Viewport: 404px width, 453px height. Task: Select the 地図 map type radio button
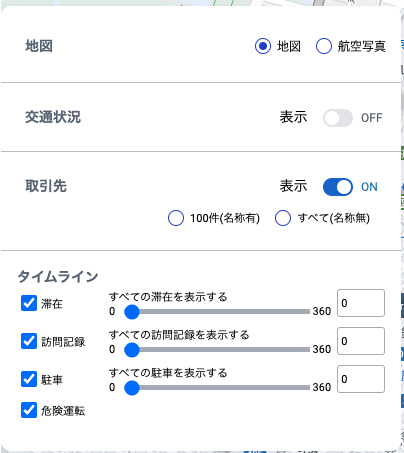point(263,46)
